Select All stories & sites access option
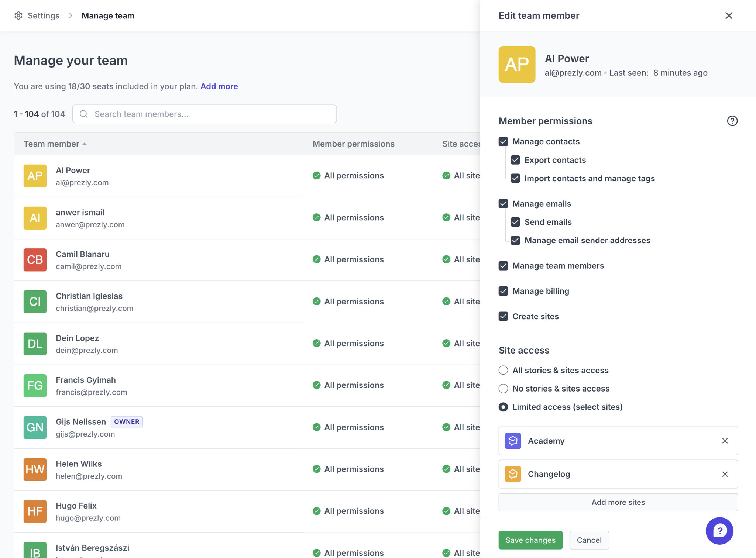This screenshot has width=756, height=558. click(504, 371)
